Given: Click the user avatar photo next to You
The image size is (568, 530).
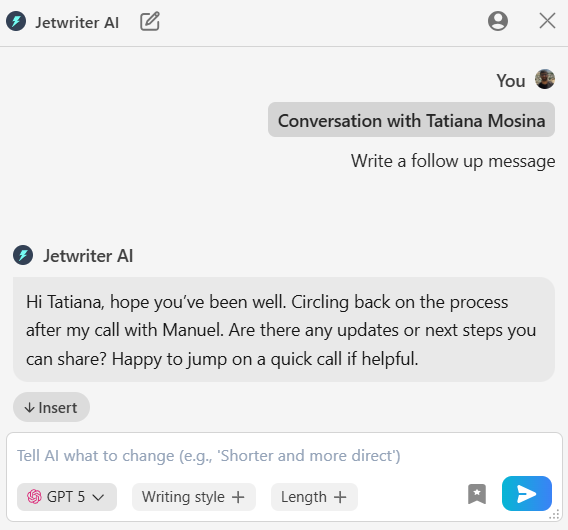Looking at the screenshot, I should 545,79.
